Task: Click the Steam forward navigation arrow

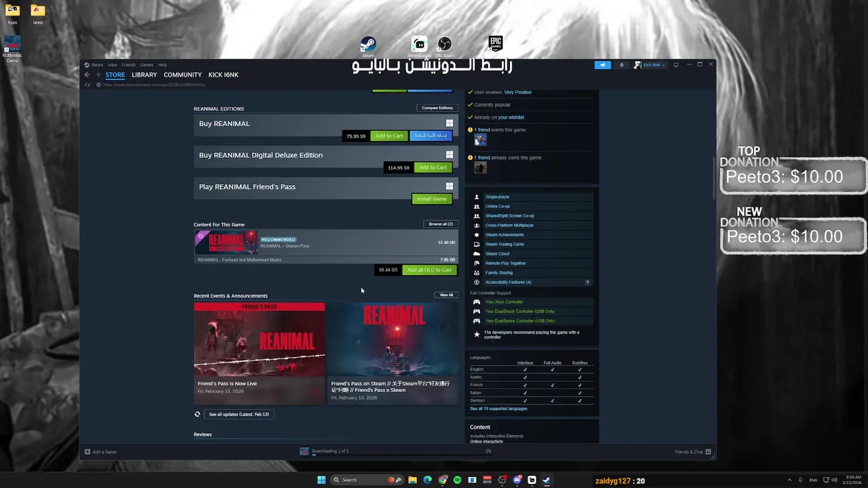Action: click(x=98, y=75)
